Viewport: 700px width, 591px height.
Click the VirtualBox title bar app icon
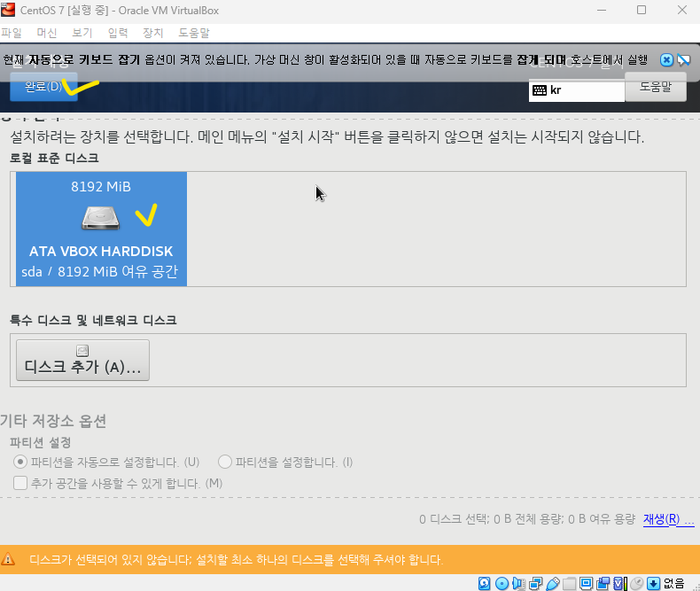(x=8, y=10)
